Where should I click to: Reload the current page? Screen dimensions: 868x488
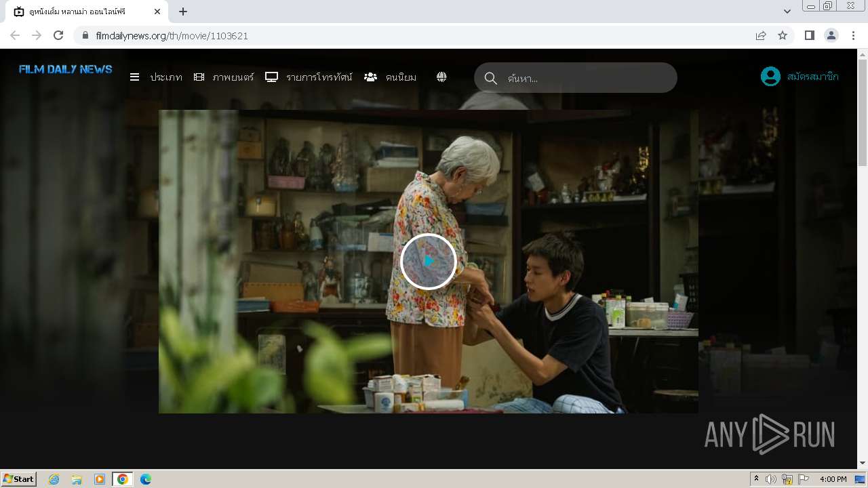pos(58,35)
